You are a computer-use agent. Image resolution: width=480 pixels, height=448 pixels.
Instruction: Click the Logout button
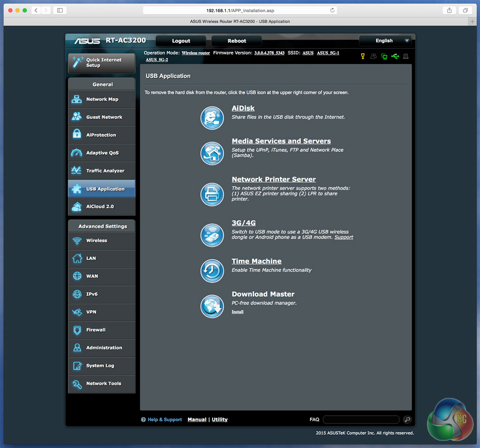click(x=181, y=41)
